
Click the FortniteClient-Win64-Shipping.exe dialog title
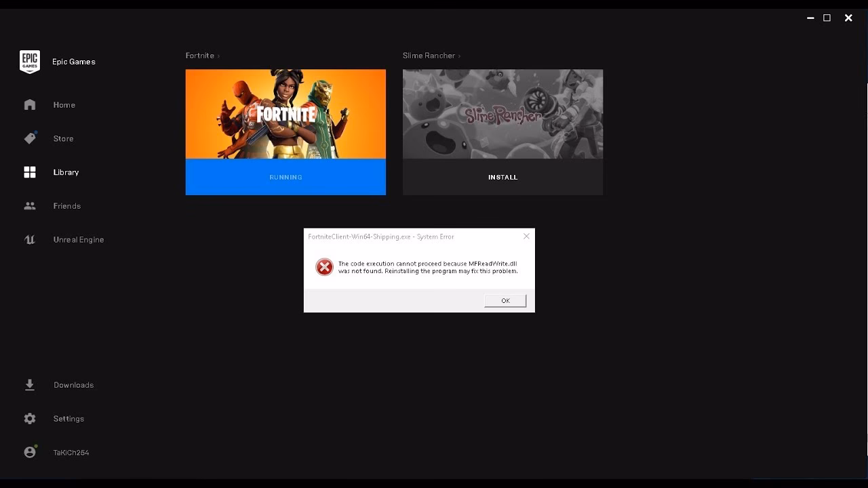pyautogui.click(x=381, y=237)
